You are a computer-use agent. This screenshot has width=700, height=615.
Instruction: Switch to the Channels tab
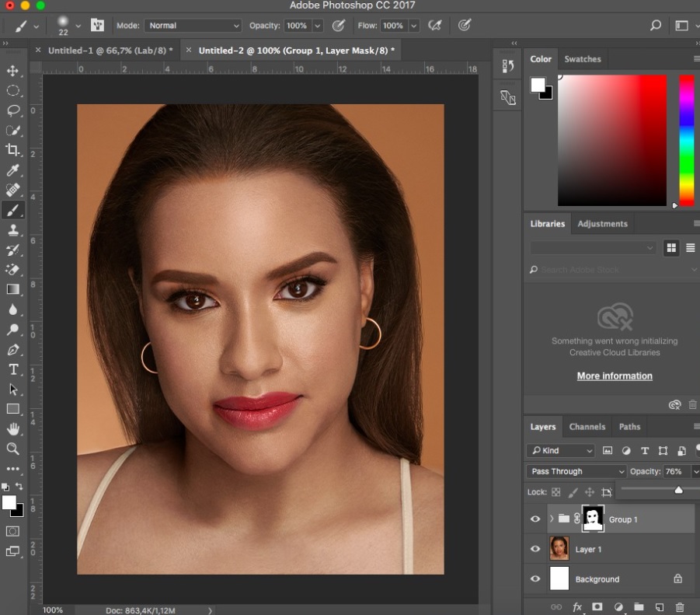[x=587, y=426]
